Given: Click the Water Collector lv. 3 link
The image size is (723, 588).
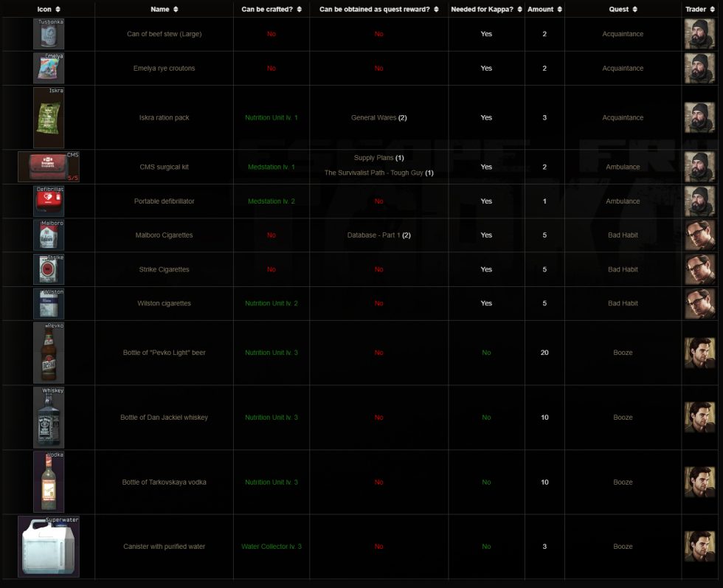Looking at the screenshot, I should point(271,546).
